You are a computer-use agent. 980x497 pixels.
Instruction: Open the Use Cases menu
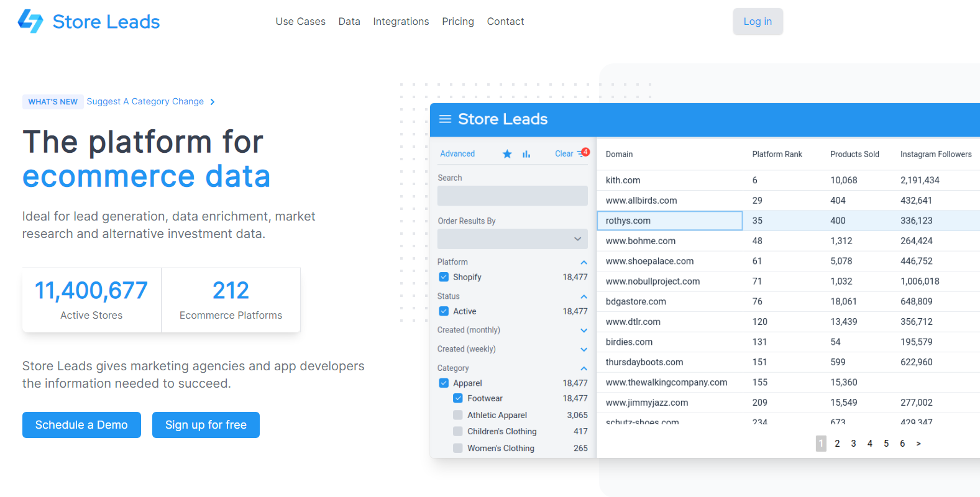point(301,22)
